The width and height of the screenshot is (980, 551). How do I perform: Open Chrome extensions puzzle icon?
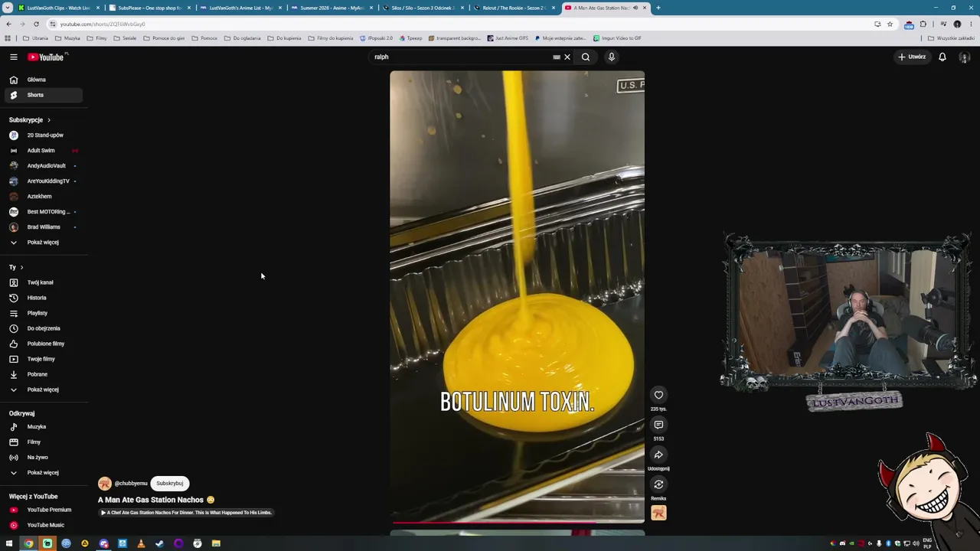(x=923, y=24)
